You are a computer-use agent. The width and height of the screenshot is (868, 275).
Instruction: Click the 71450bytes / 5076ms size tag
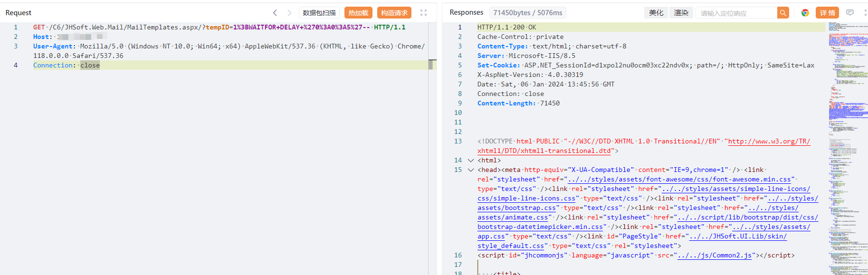coord(527,13)
